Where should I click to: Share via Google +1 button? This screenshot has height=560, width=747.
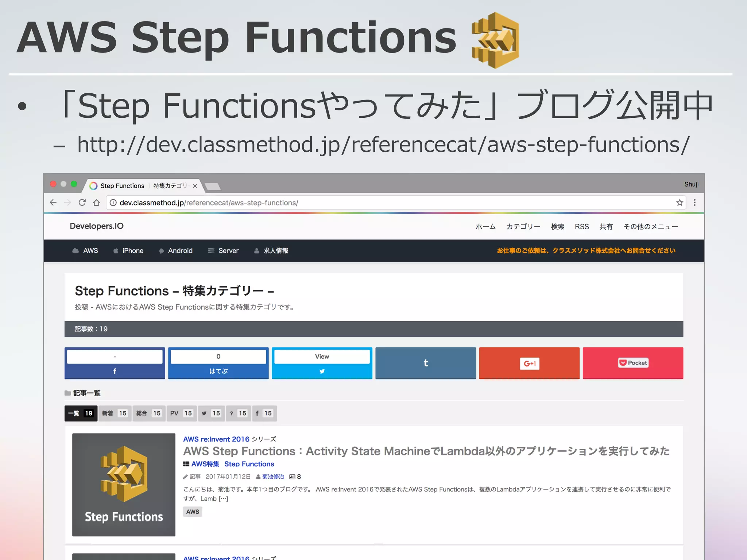[x=529, y=363]
